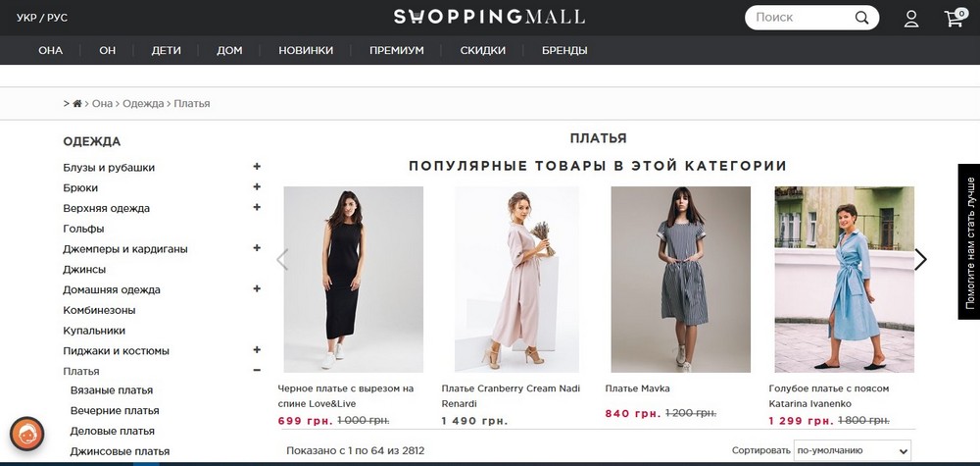
Task: Collapse the Платья category
Action: (257, 371)
